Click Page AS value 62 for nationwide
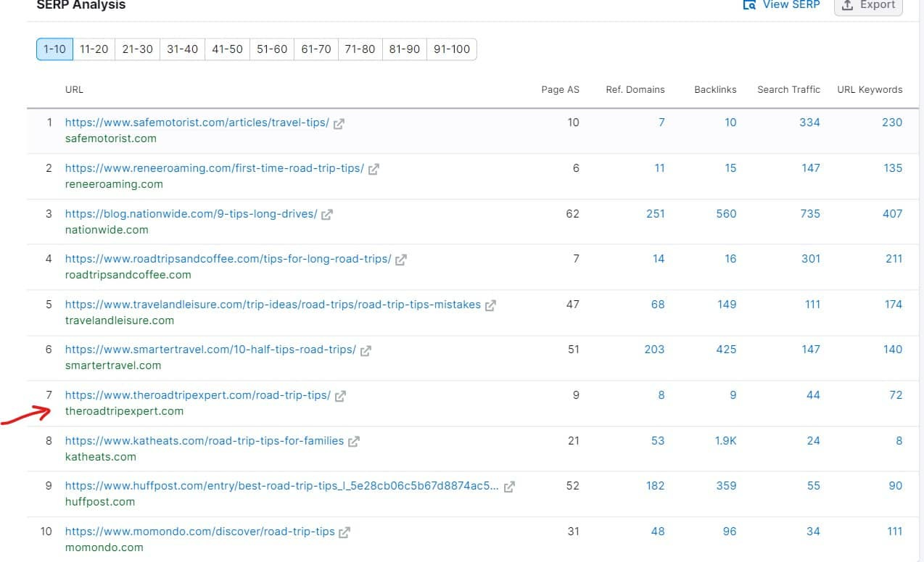 pyautogui.click(x=572, y=214)
